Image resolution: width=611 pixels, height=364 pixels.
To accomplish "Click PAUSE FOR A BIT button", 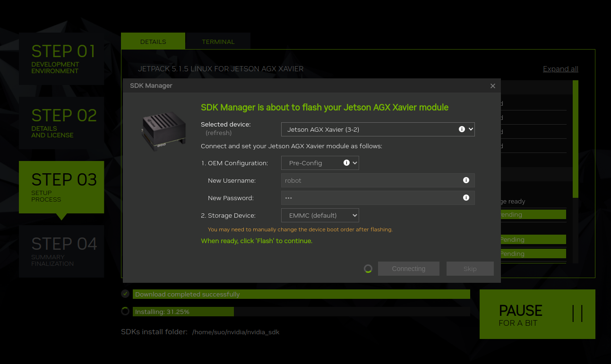I will [537, 314].
